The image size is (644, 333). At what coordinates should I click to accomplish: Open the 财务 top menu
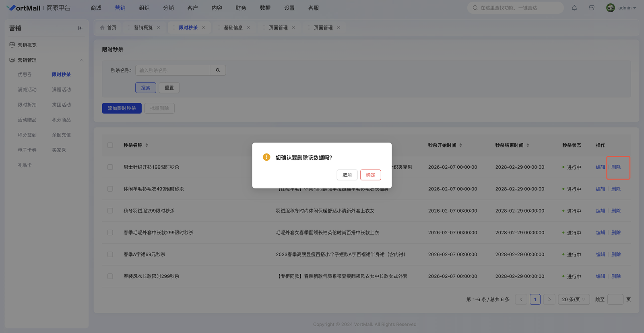point(241,8)
